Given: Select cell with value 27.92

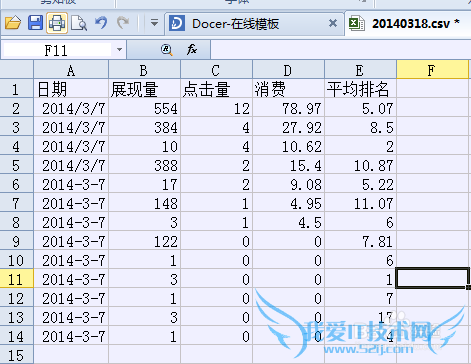Looking at the screenshot, I should coord(288,127).
